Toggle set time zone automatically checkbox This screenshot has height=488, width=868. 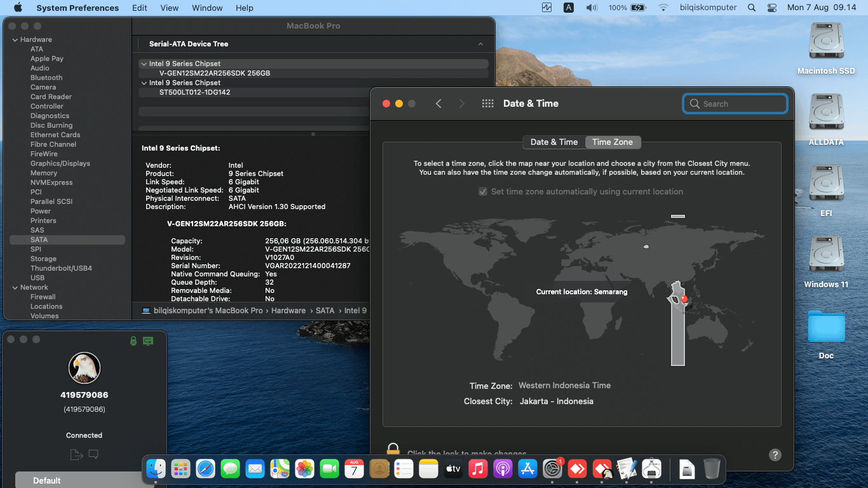[483, 191]
